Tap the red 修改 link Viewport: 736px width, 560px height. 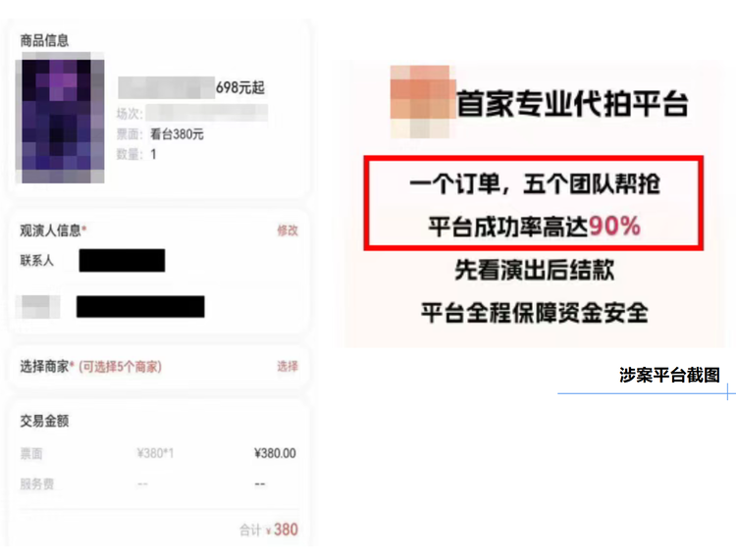[288, 230]
